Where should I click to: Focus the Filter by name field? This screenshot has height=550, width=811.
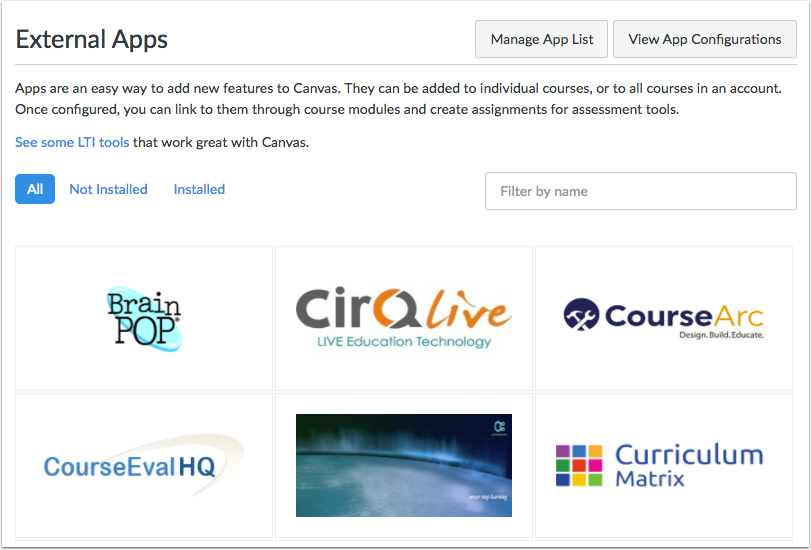640,191
